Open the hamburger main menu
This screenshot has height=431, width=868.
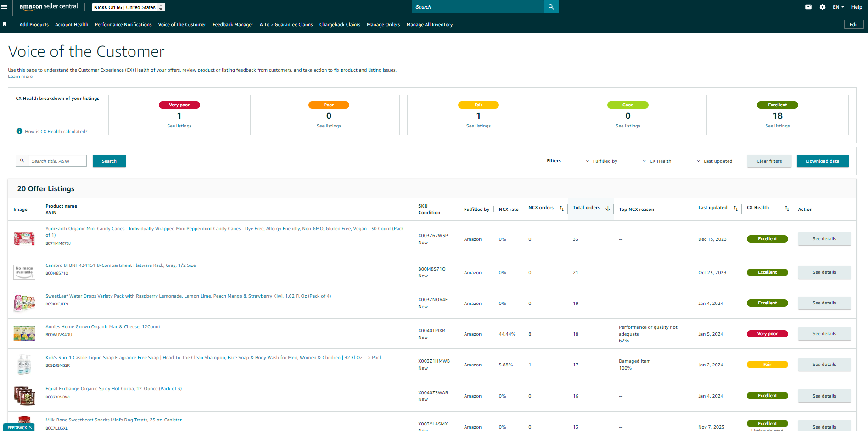[4, 7]
